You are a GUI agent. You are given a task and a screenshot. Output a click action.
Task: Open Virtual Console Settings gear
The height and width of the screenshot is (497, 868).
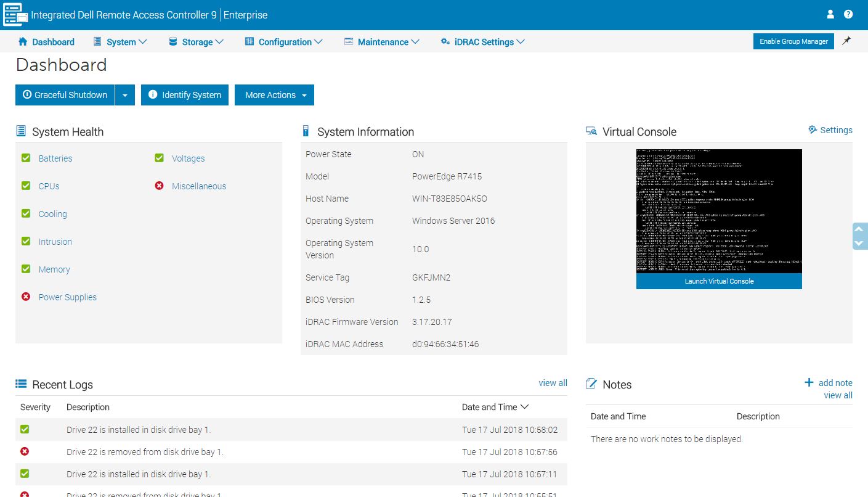coord(811,130)
